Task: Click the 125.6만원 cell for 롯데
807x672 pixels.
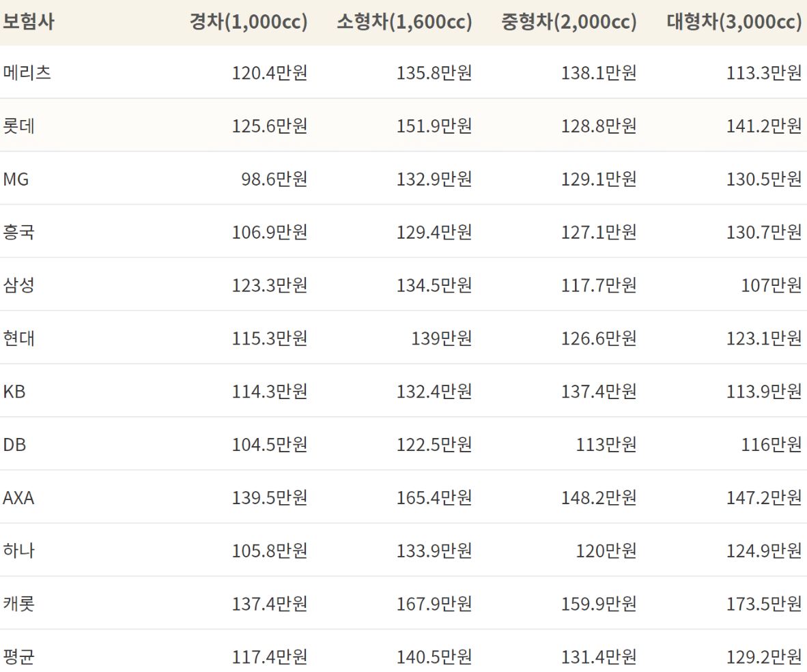Action: [270, 126]
